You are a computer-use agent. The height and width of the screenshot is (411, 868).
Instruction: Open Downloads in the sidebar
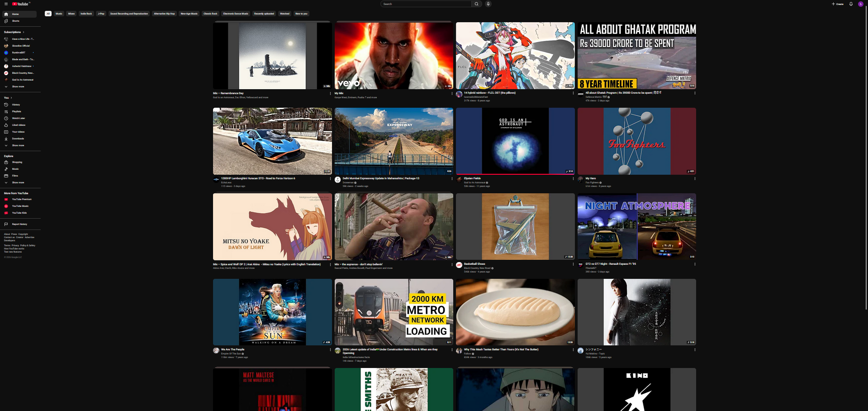coord(18,139)
